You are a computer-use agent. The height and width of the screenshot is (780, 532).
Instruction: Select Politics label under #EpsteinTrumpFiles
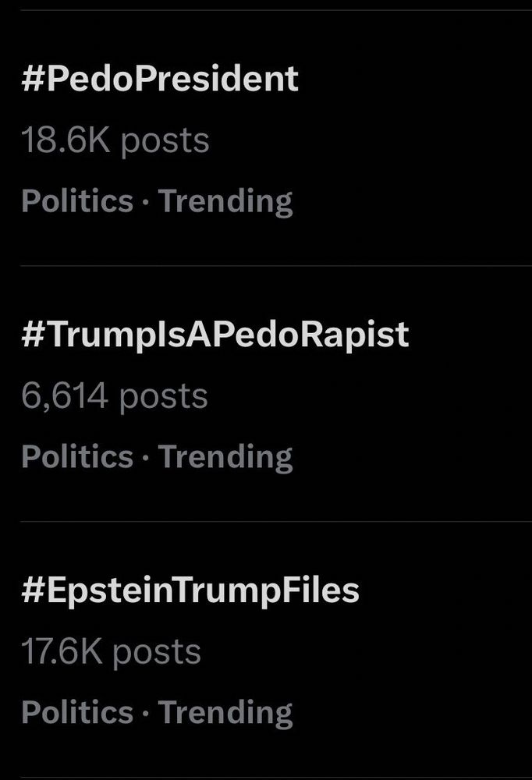coord(77,713)
